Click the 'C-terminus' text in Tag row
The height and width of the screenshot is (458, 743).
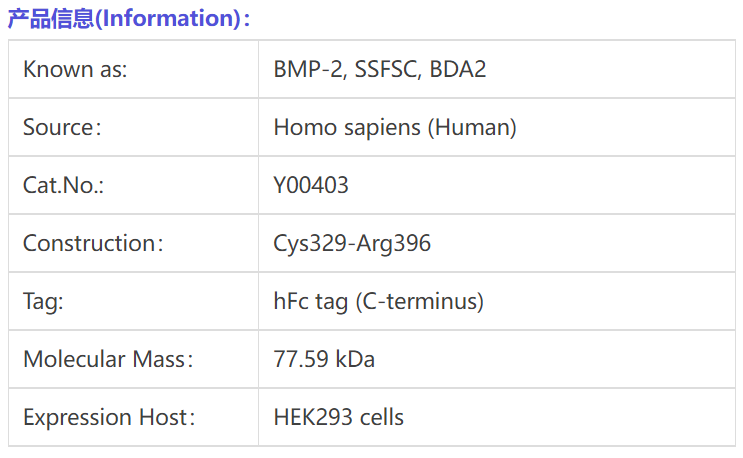(x=419, y=302)
